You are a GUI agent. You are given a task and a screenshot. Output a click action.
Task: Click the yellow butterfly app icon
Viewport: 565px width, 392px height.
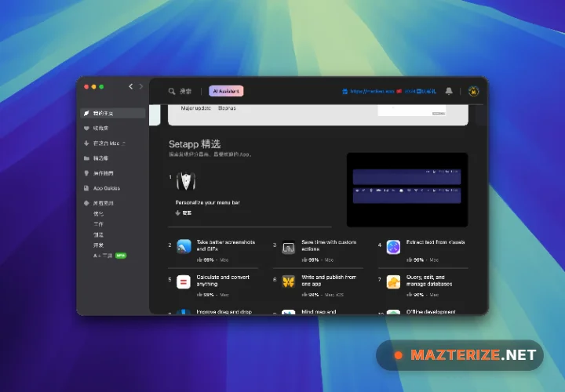(288, 282)
